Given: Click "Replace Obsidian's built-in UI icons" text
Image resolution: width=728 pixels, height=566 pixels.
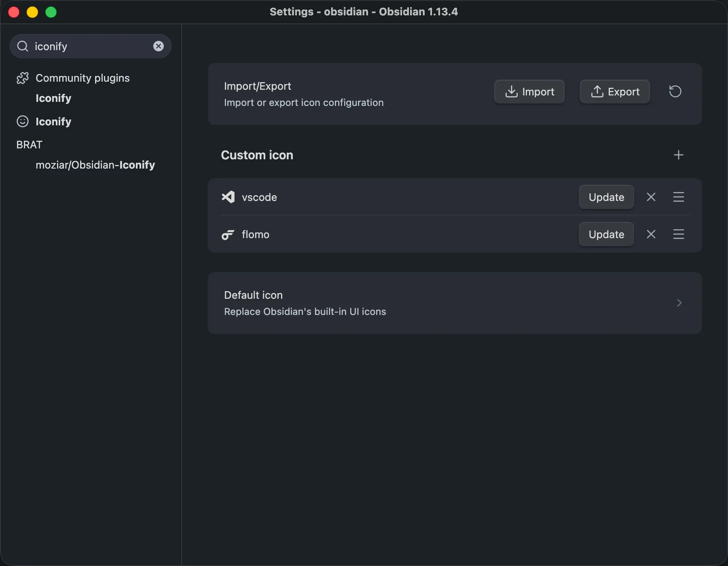Looking at the screenshot, I should pos(305,312).
